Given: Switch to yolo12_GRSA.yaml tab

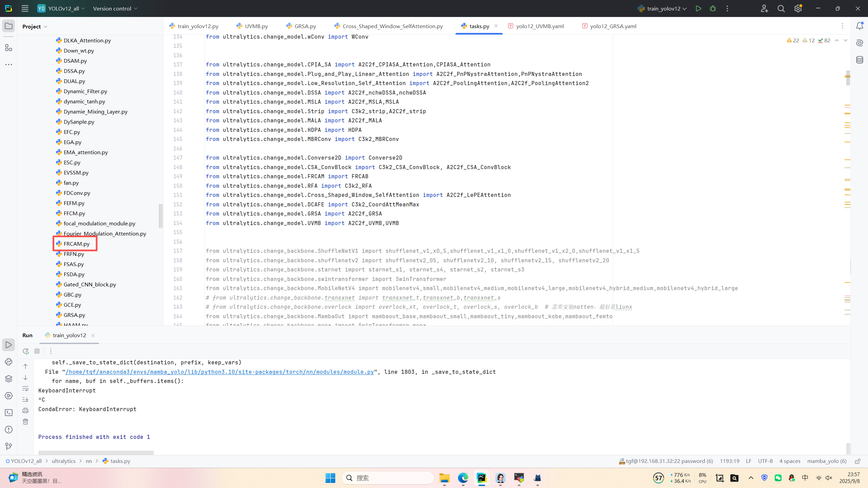Looking at the screenshot, I should point(613,26).
